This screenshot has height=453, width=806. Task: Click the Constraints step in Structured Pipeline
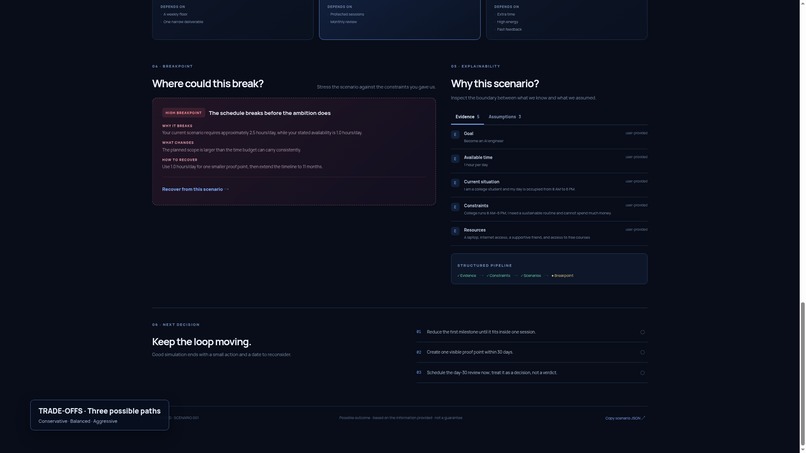[498, 276]
